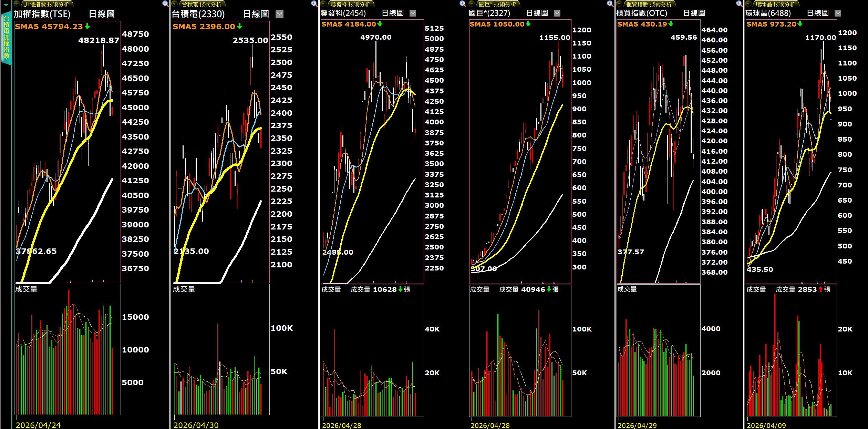This screenshot has height=429, width=868.
Task: Click the 2026/04/28 date under 國巨* chart
Action: (490, 426)
